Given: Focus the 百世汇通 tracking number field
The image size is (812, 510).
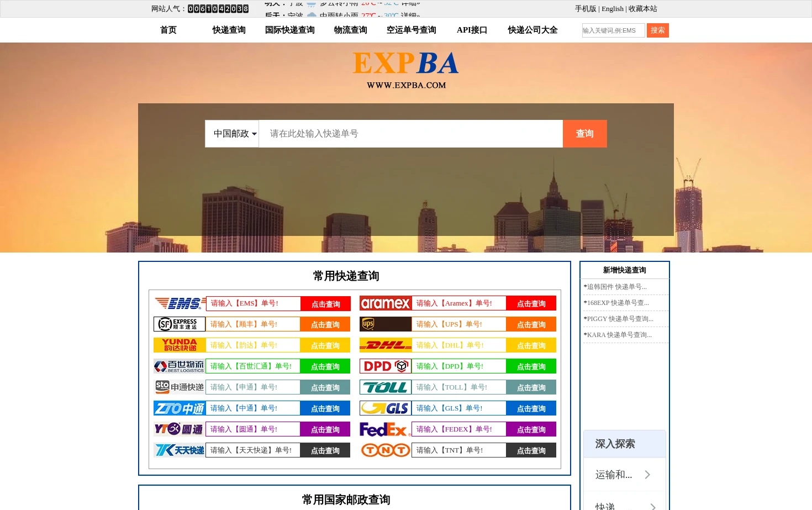Looking at the screenshot, I should pyautogui.click(x=253, y=366).
